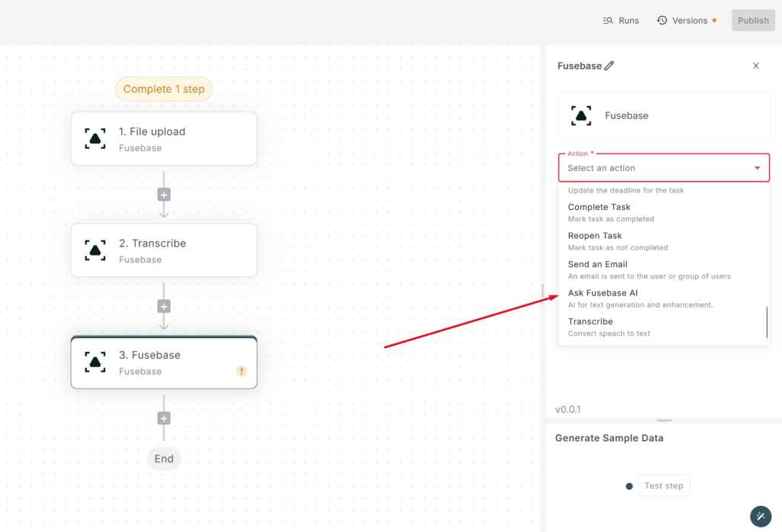Click the panel resize handle below v0.0.1
Screen dimensions: 782x532
click(664, 421)
